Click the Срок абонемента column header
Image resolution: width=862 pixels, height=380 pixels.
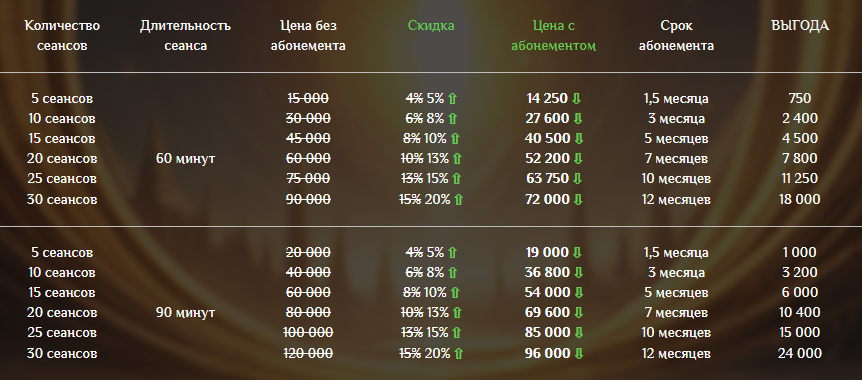(x=676, y=36)
